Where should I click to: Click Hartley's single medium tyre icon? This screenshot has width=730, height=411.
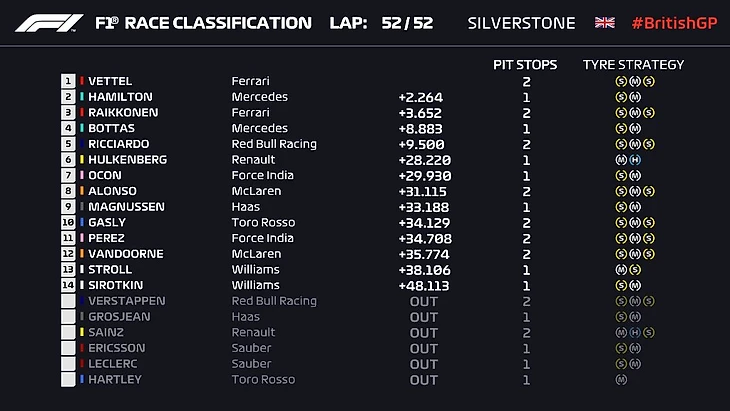[x=621, y=380]
